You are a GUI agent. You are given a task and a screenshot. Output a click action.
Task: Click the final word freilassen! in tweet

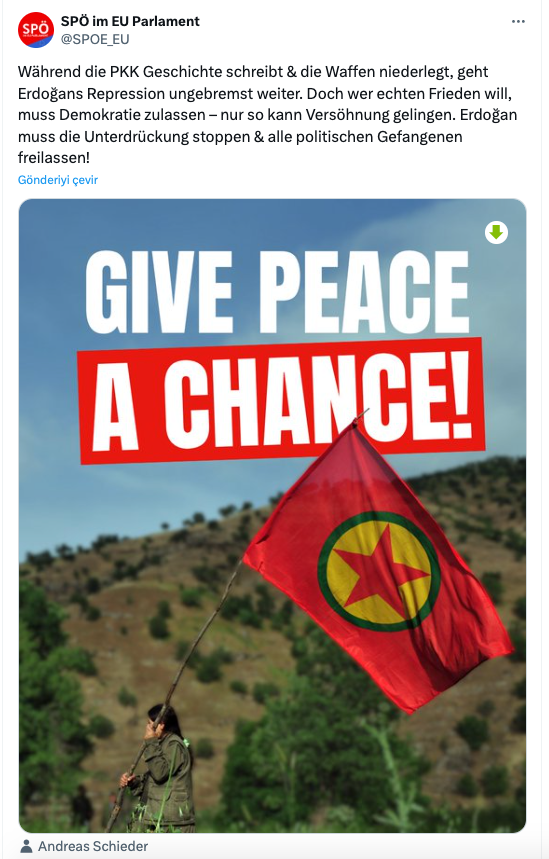(x=54, y=158)
